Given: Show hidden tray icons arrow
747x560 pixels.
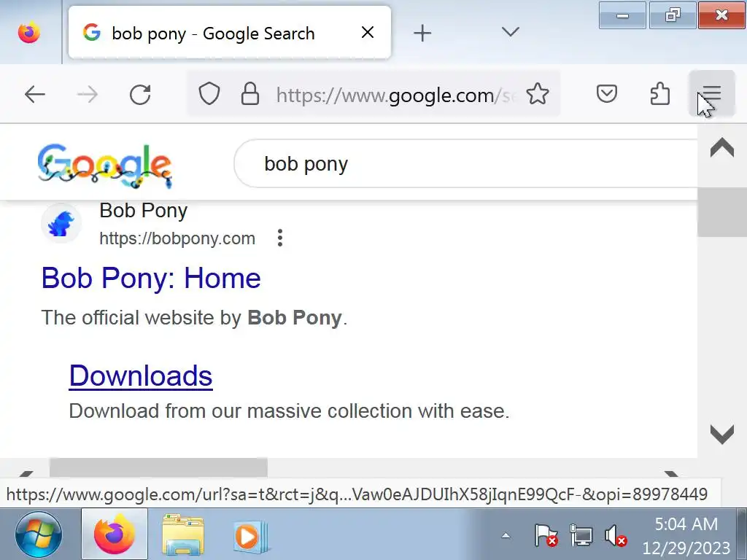Looking at the screenshot, I should [x=506, y=536].
